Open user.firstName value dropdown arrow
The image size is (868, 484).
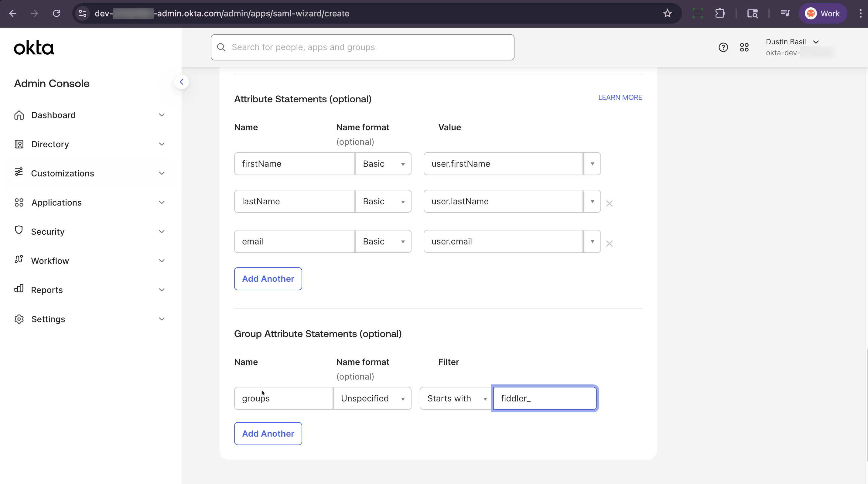592,164
